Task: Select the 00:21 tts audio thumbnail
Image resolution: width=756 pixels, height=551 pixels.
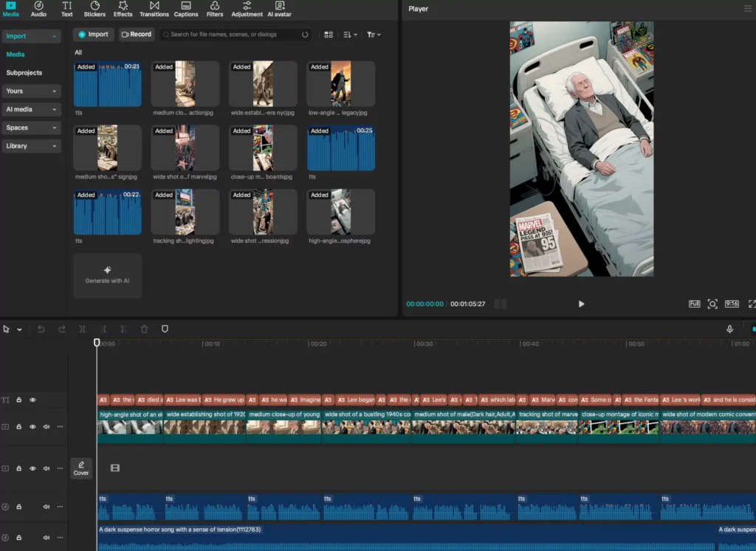Action: click(x=108, y=84)
